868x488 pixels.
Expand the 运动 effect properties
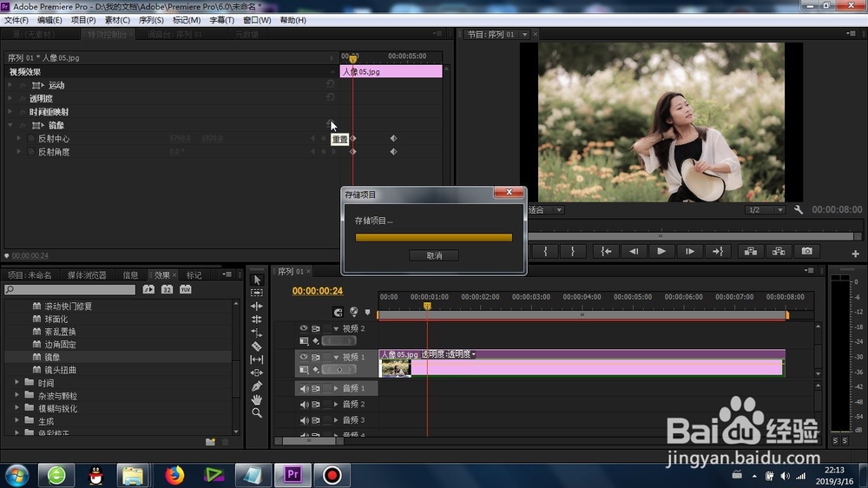coord(10,85)
